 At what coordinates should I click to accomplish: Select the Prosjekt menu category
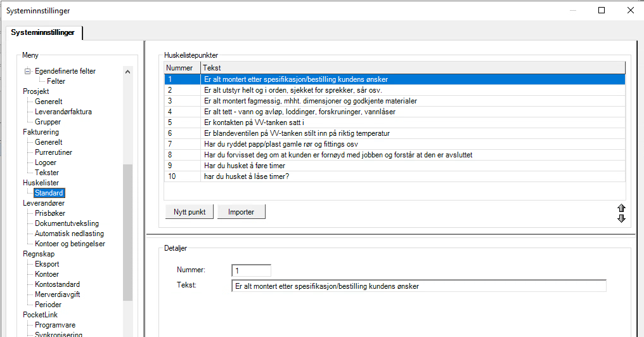[35, 91]
